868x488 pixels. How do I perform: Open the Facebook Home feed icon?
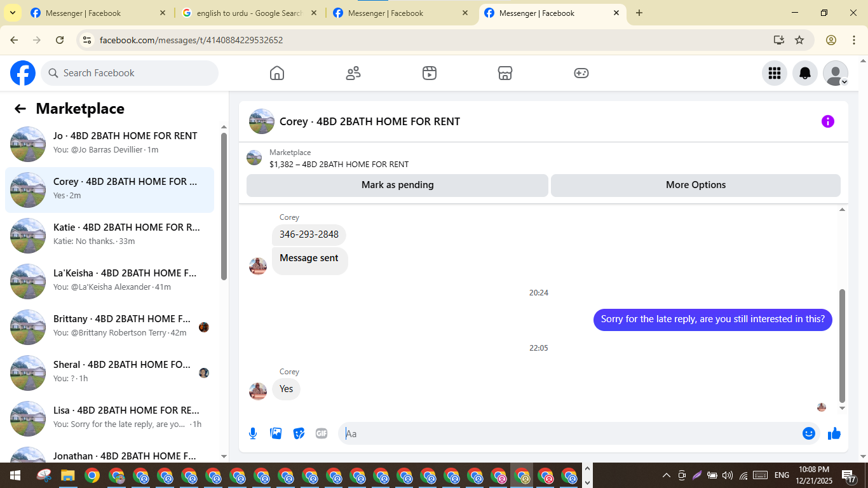click(x=277, y=73)
